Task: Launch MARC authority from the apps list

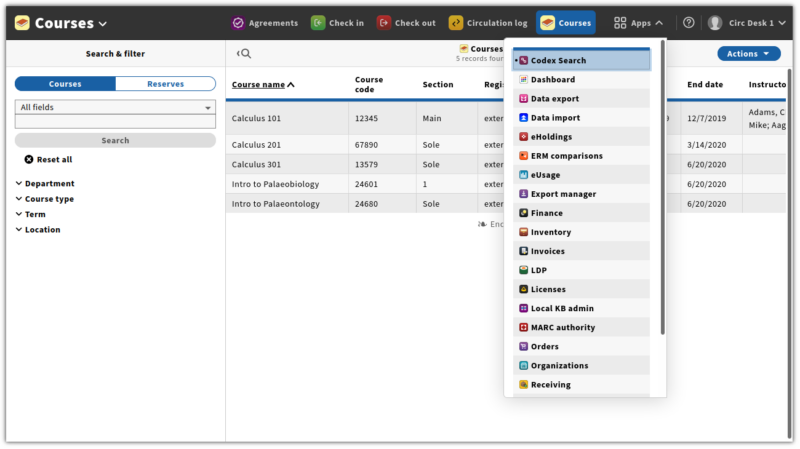Action: tap(562, 327)
